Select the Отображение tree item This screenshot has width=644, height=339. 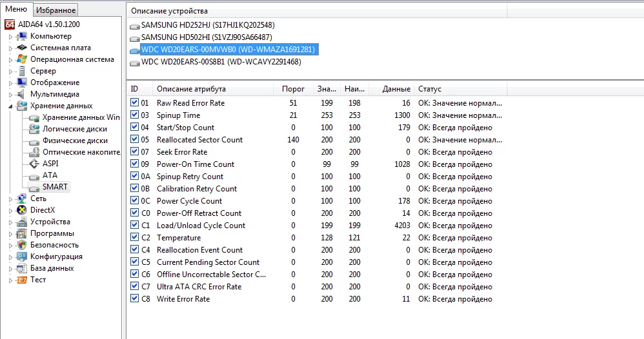click(x=55, y=82)
